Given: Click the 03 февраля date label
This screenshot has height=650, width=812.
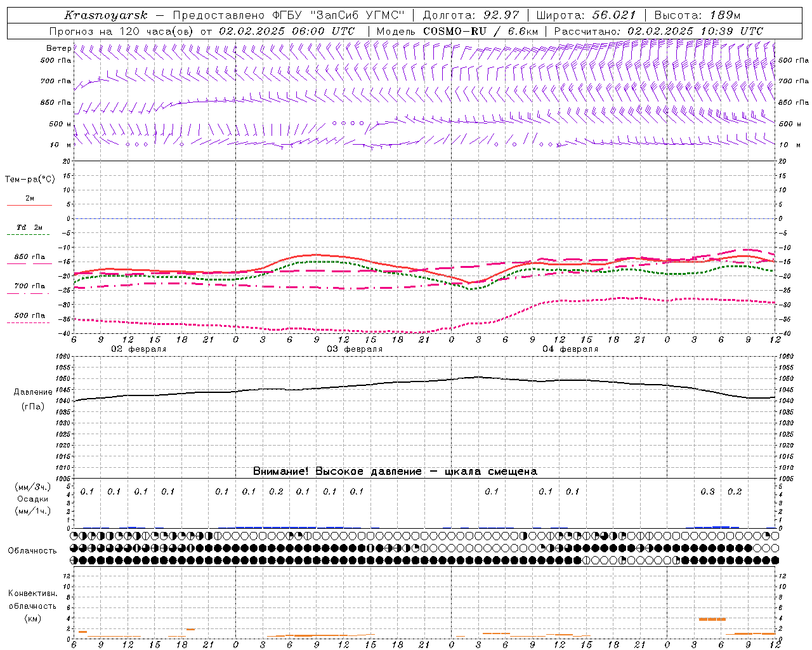Looking at the screenshot, I should coord(355,349).
